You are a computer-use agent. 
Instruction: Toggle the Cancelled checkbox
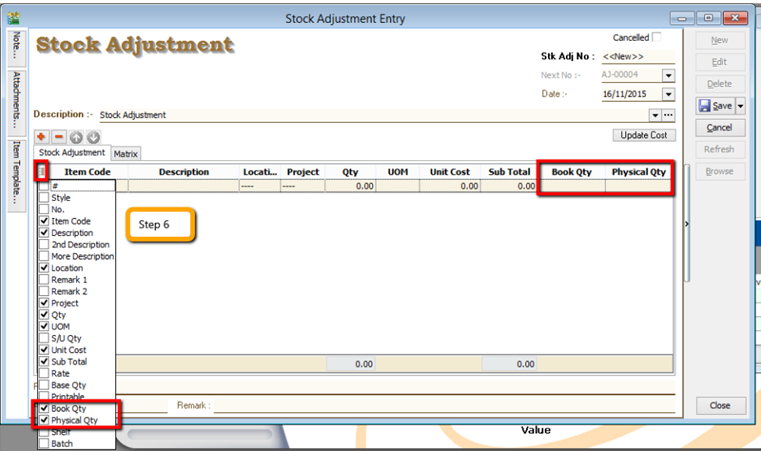pyautogui.click(x=657, y=37)
